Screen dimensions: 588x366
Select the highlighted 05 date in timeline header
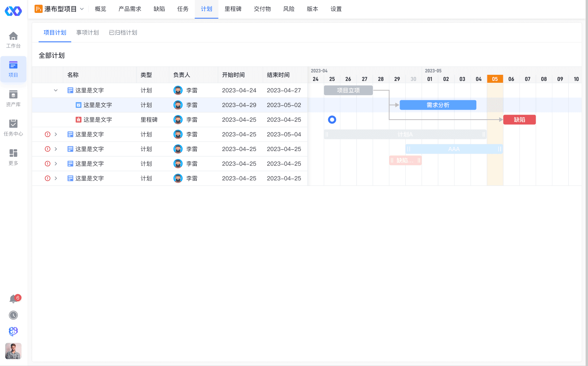tap(495, 79)
